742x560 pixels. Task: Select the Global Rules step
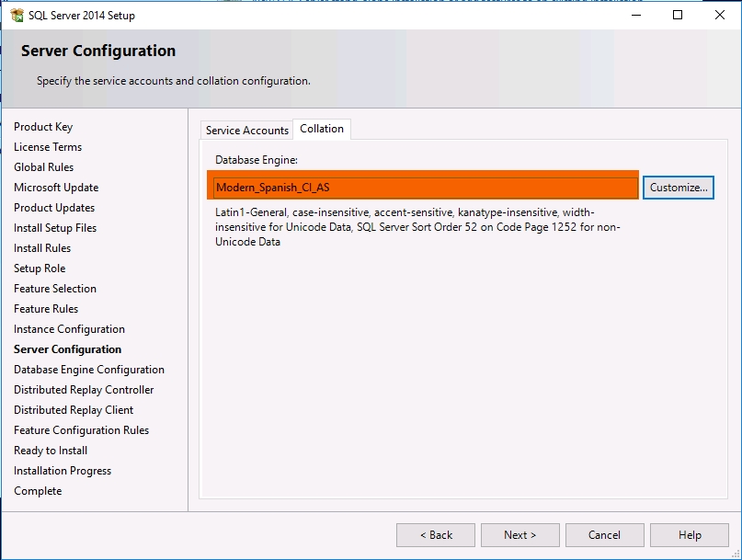point(43,167)
